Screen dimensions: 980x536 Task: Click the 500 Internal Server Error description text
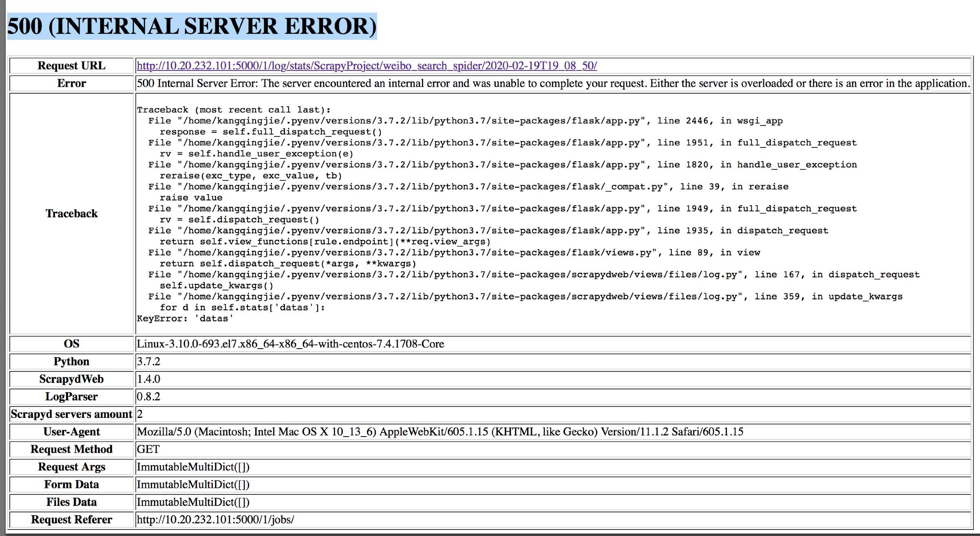[x=553, y=83]
